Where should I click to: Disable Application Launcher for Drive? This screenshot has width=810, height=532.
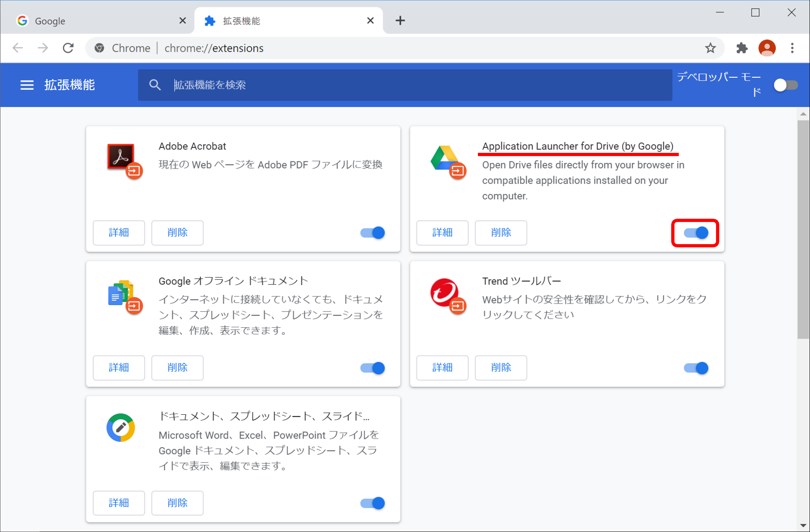tap(696, 233)
